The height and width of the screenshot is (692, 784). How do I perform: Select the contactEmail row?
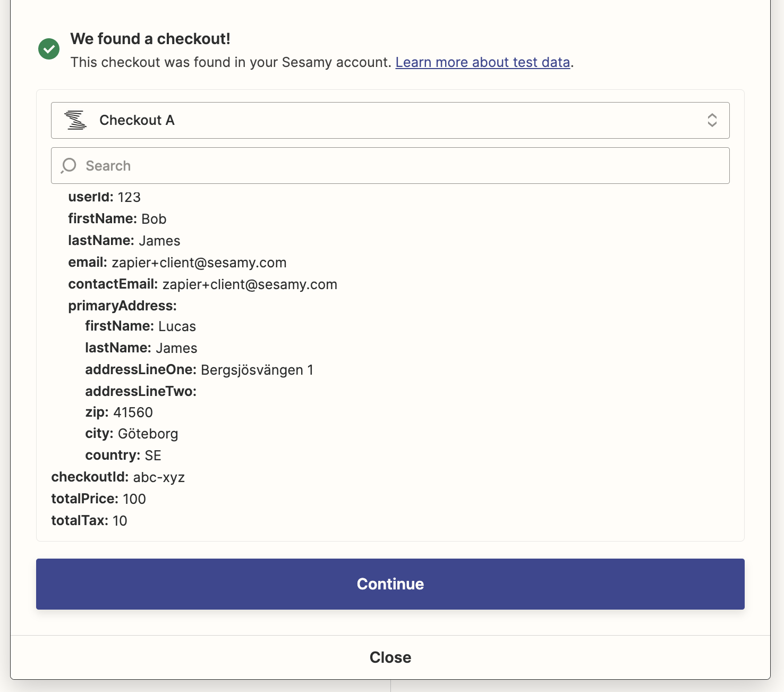[x=202, y=284]
